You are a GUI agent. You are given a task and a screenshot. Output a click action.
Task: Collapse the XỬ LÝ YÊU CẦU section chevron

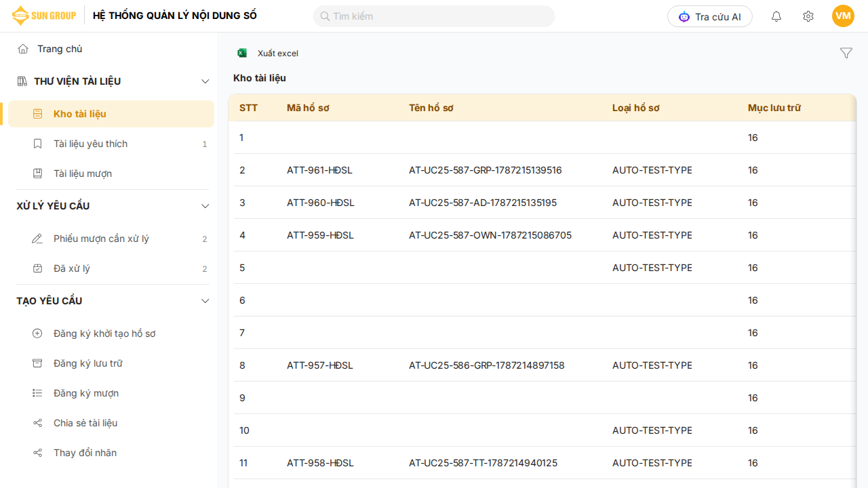pos(205,206)
